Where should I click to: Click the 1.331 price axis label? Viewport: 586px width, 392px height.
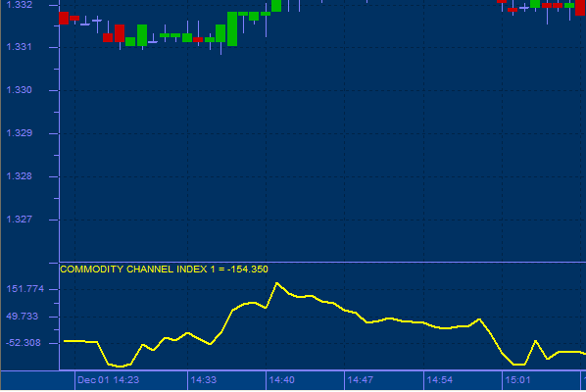(x=19, y=47)
